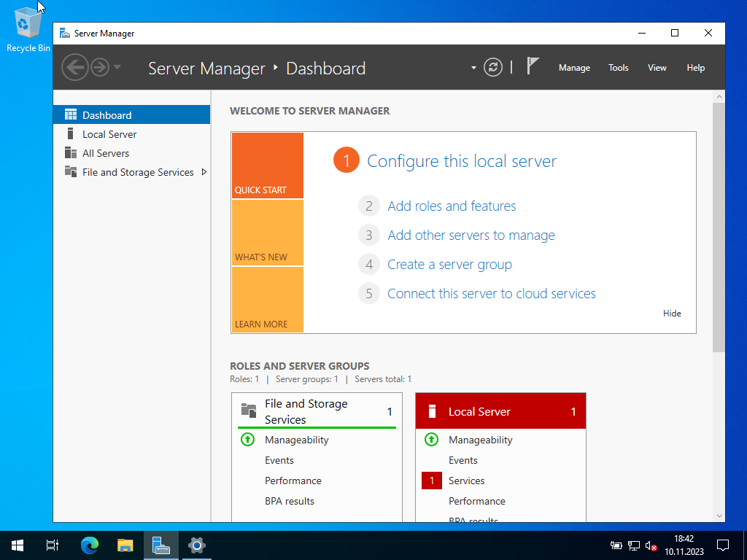Click Add other servers to manage

point(471,235)
